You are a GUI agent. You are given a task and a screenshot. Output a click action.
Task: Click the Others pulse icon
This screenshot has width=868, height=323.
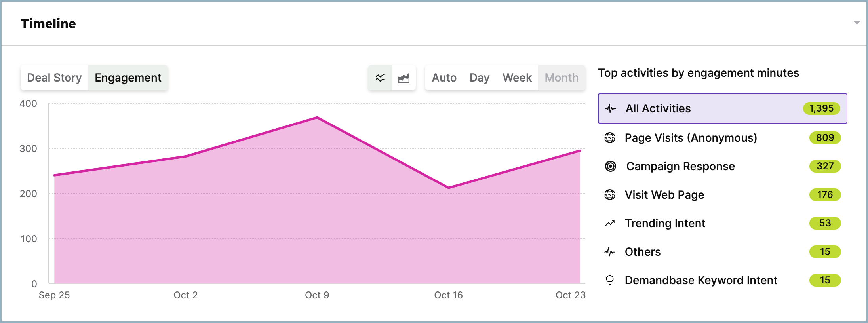610,252
